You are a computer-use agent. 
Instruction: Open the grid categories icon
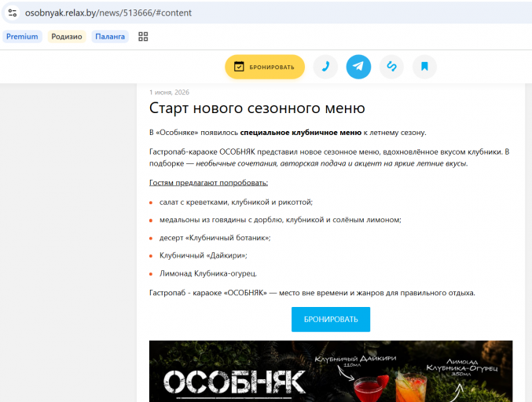tap(143, 37)
